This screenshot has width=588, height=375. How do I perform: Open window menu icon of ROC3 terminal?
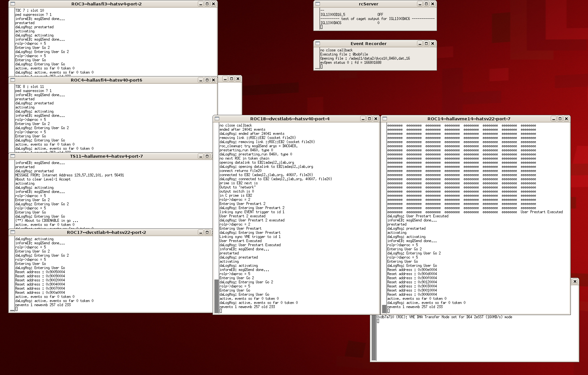[13, 4]
